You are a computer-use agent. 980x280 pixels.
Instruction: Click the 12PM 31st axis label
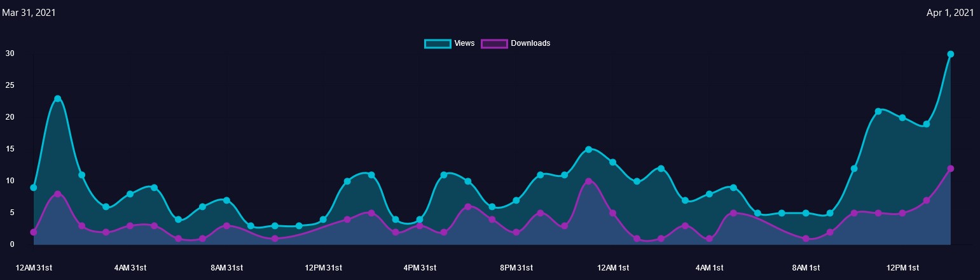click(324, 268)
